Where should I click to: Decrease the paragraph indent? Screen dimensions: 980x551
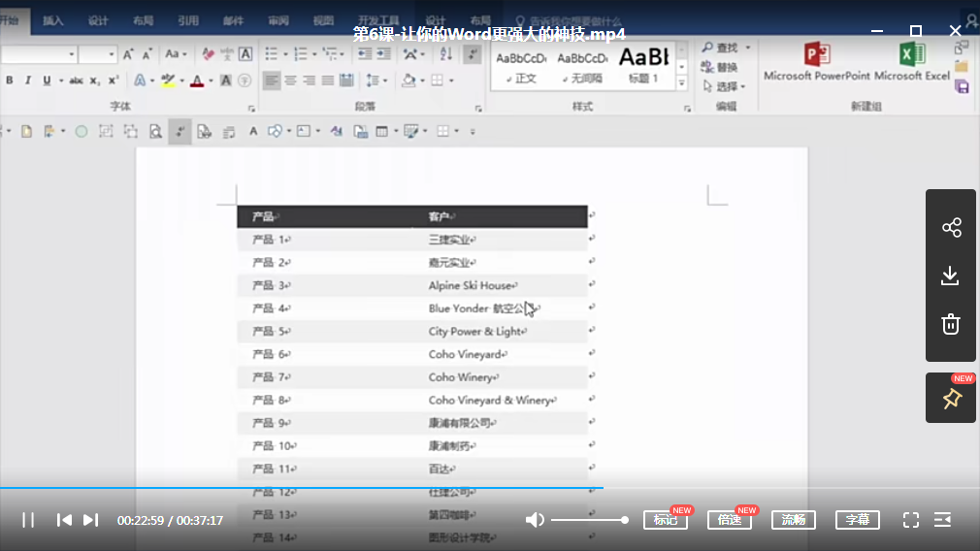click(365, 54)
